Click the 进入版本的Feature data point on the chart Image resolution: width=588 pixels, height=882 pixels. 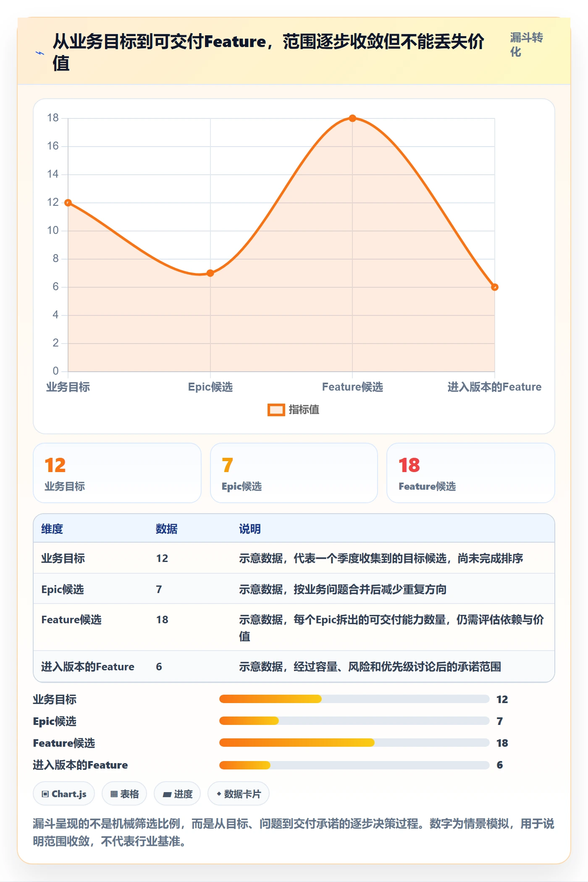[495, 287]
